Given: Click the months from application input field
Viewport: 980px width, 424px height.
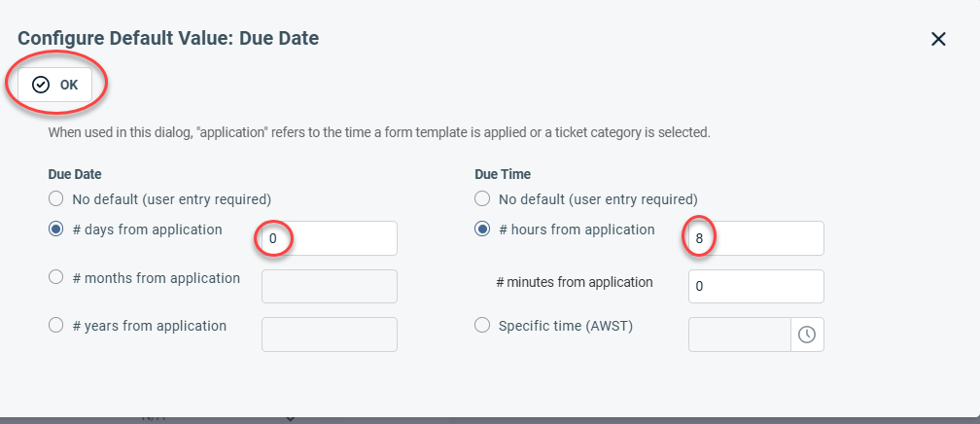Looking at the screenshot, I should 330,286.
